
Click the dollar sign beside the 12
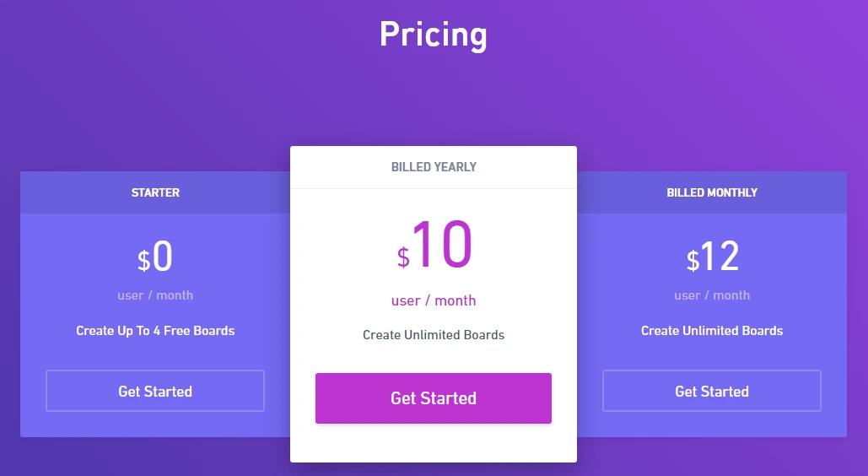point(693,261)
